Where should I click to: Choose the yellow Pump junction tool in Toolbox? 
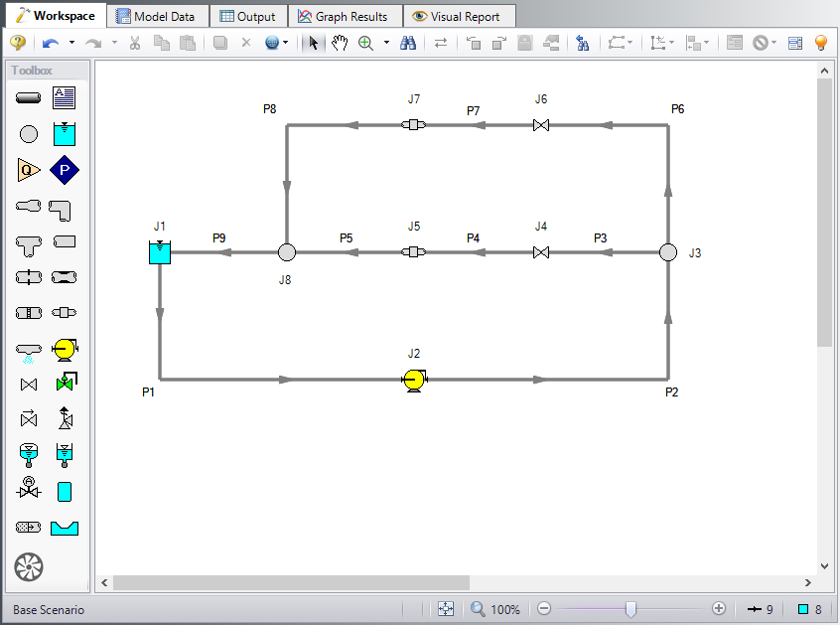(x=65, y=349)
